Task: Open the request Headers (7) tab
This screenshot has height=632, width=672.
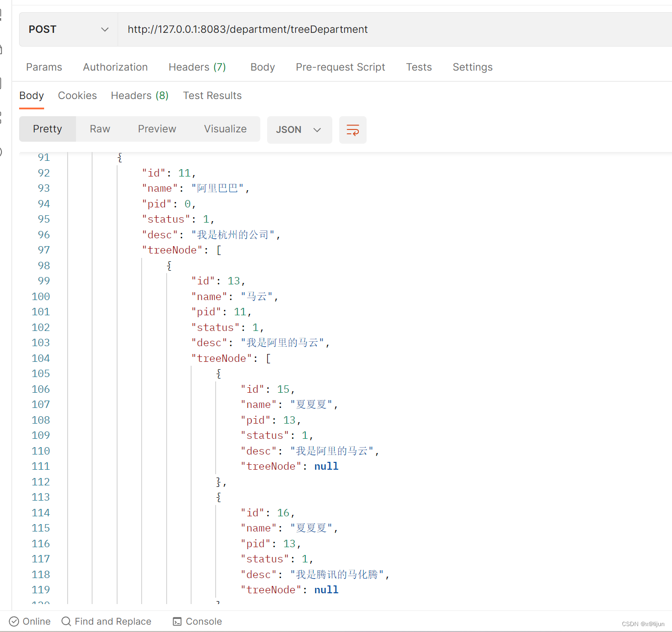Action: (197, 67)
